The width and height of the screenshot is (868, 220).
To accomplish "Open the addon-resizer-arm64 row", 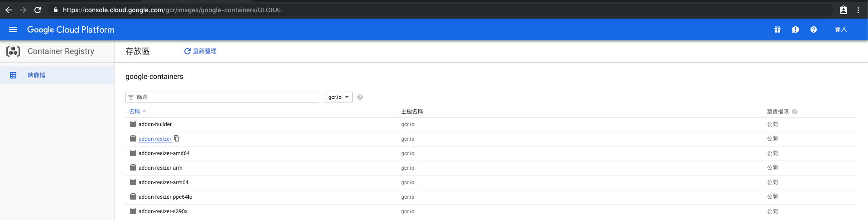I will click(x=163, y=182).
